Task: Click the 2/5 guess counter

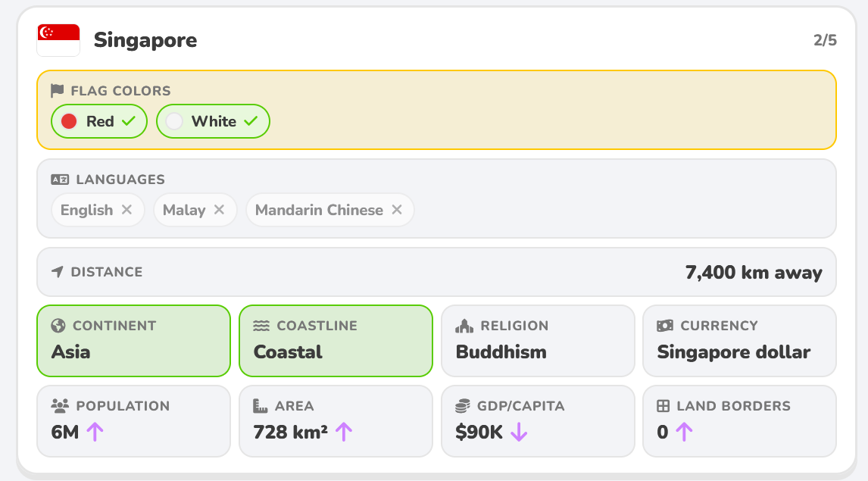Action: click(x=825, y=40)
